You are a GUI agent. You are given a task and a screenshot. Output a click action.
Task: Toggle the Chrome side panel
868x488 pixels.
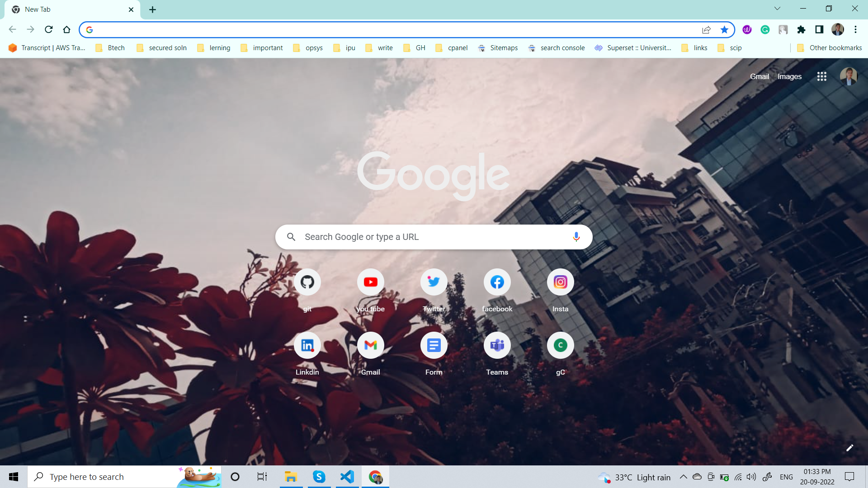click(x=819, y=30)
